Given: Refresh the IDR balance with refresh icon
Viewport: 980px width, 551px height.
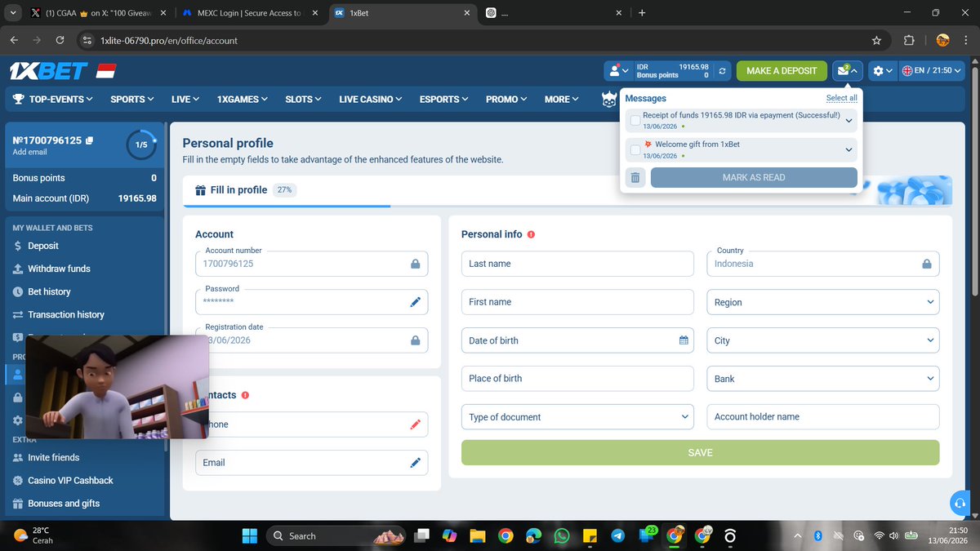Looking at the screenshot, I should pos(722,71).
